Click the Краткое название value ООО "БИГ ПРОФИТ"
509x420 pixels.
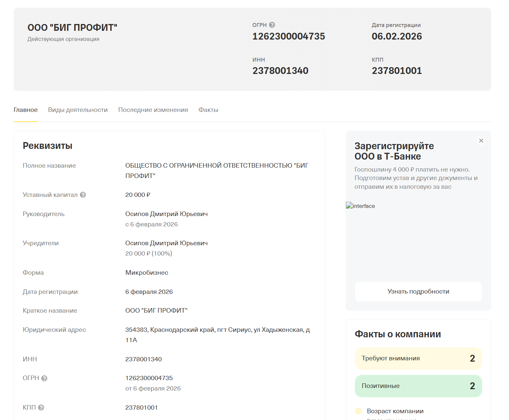click(156, 311)
